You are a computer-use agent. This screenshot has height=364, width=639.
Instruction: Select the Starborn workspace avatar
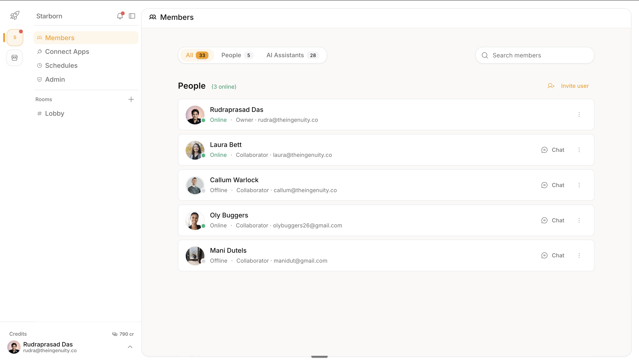[14, 37]
